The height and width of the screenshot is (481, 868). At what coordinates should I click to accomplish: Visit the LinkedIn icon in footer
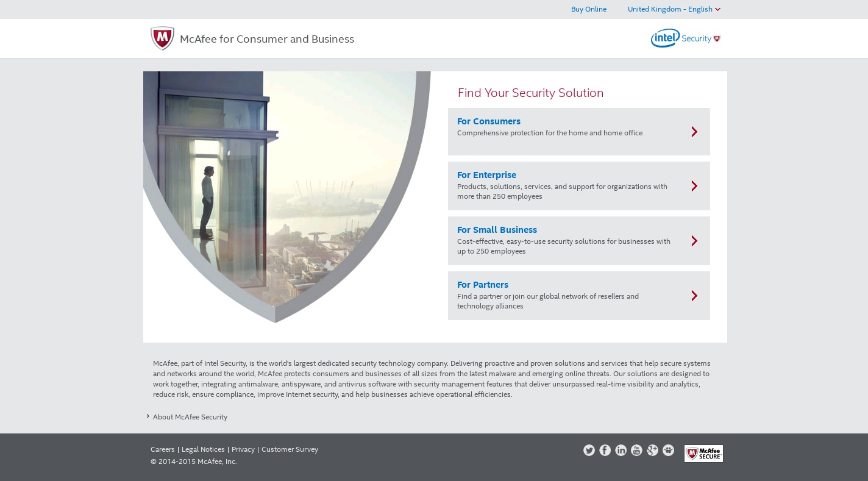click(621, 450)
